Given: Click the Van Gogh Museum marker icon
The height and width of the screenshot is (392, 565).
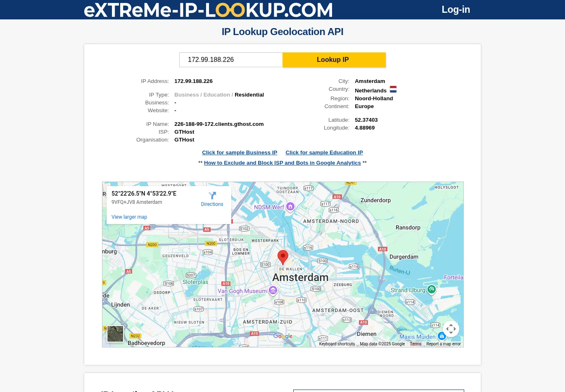Looking at the screenshot, I should tap(273, 290).
